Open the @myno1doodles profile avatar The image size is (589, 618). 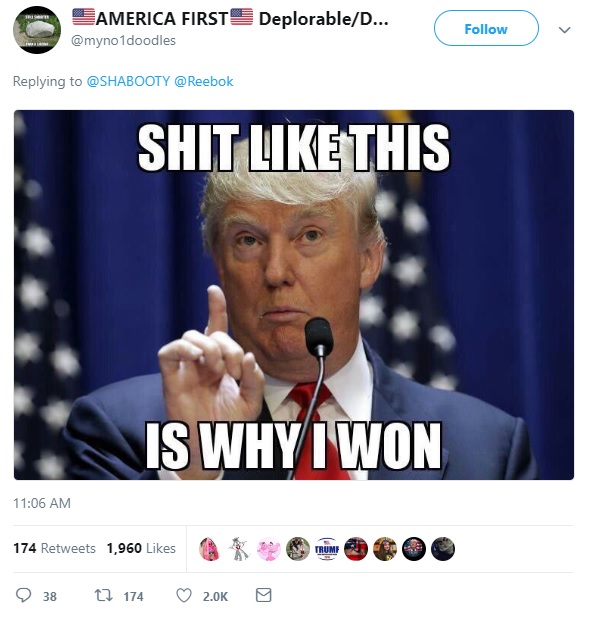(37, 30)
